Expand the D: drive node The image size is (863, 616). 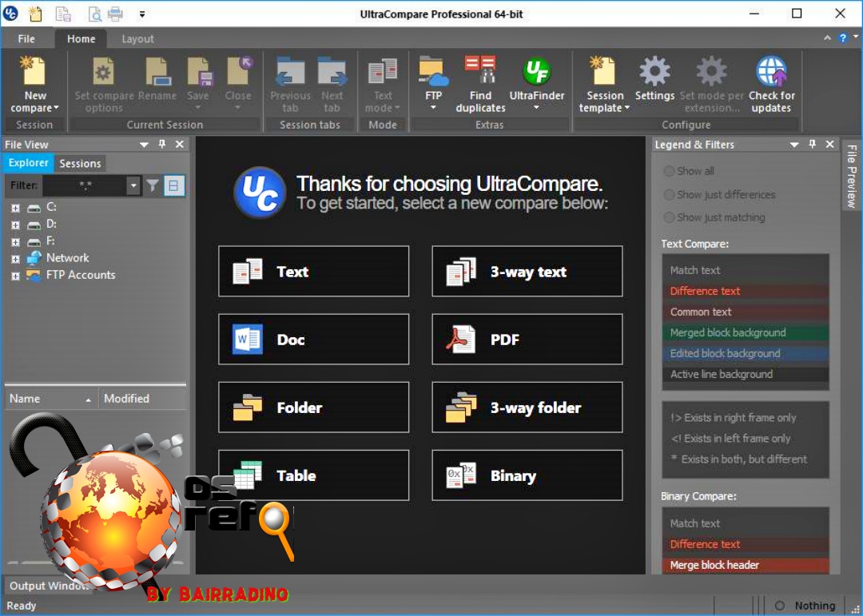(15, 225)
